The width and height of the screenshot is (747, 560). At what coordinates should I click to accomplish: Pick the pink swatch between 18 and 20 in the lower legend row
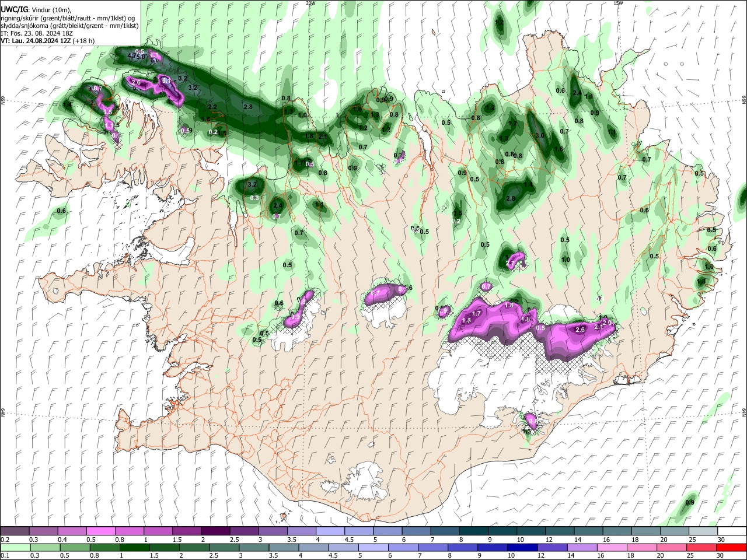pos(642,548)
